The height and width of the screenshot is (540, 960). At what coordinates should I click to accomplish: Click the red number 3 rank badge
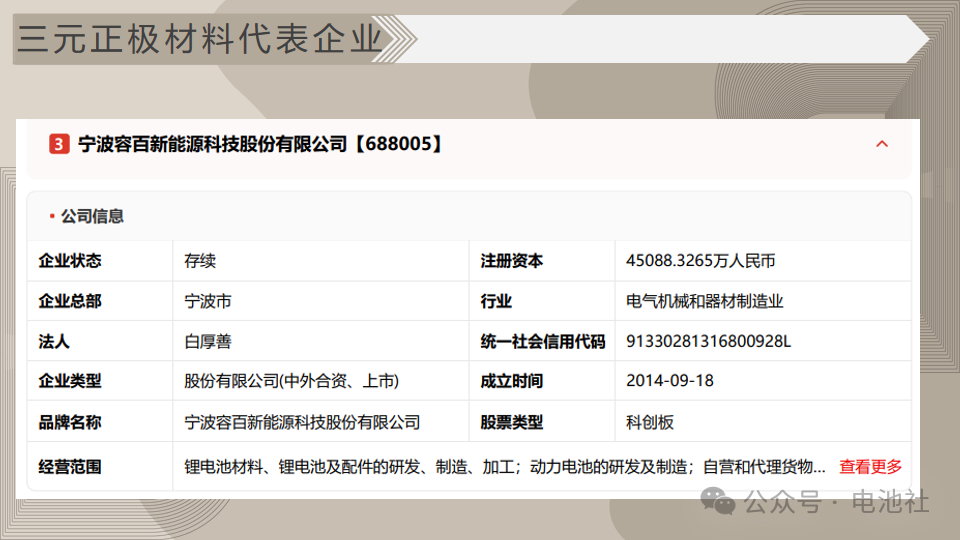[59, 144]
